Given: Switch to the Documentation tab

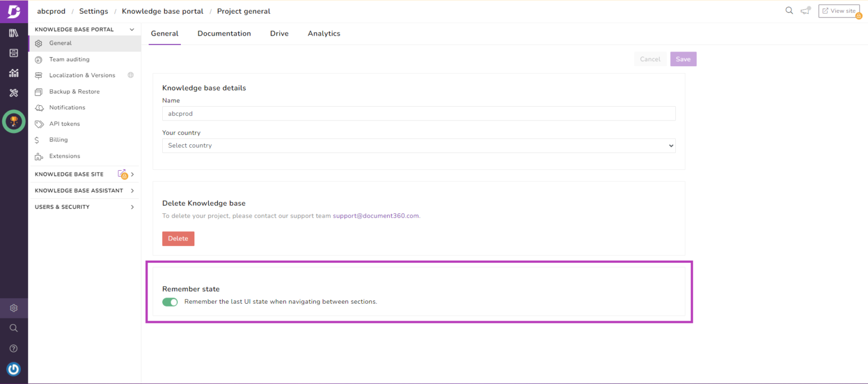Looking at the screenshot, I should coord(224,34).
